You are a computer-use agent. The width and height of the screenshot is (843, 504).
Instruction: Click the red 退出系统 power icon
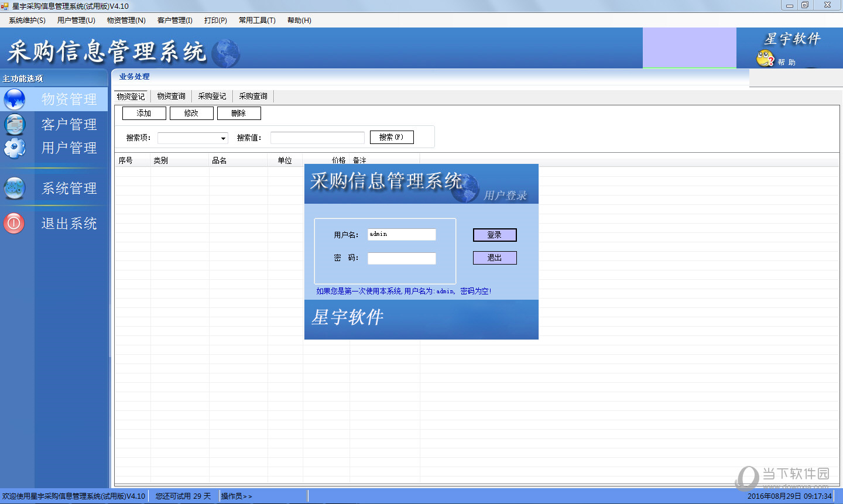coord(15,223)
